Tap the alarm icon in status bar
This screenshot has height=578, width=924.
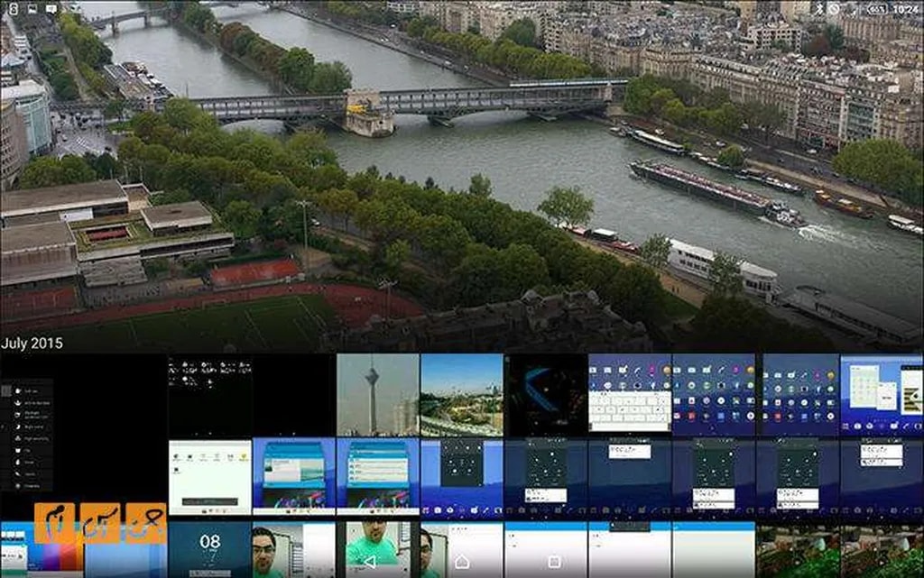tap(835, 9)
